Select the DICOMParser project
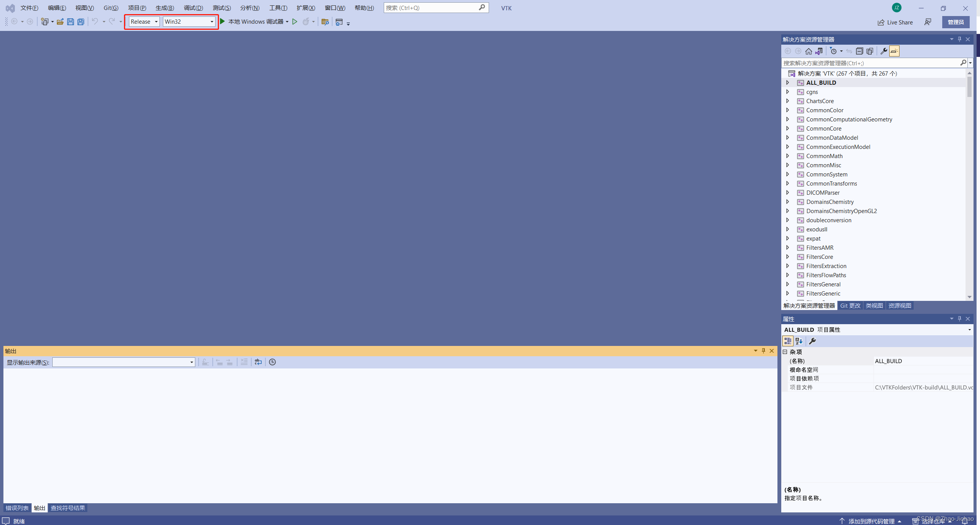 point(822,192)
